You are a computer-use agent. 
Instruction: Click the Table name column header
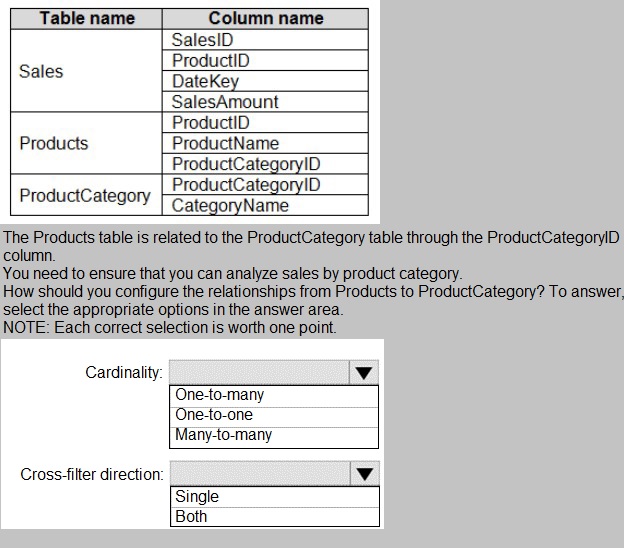pyautogui.click(x=86, y=19)
